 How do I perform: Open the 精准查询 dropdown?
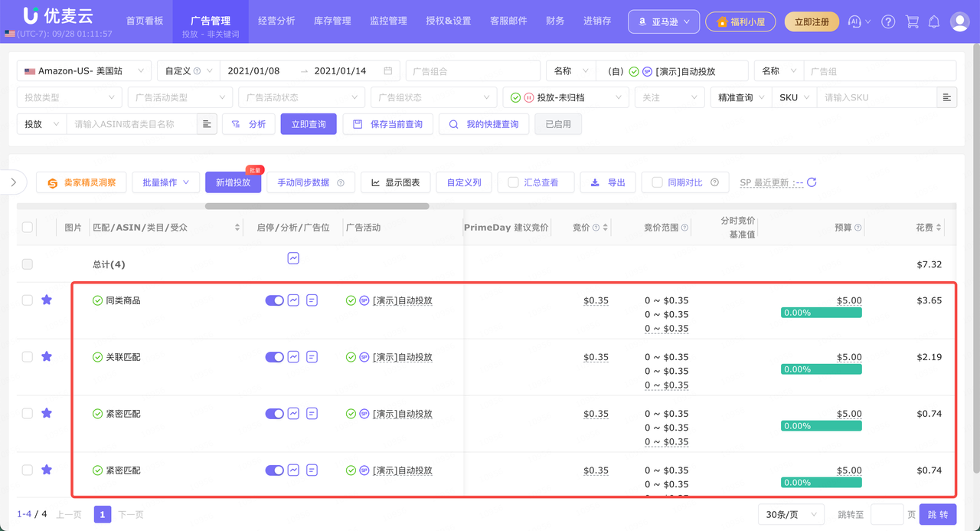coord(741,97)
